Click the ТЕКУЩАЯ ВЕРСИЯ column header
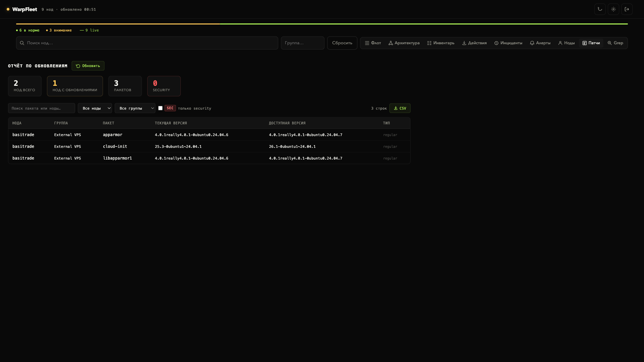 coord(171,123)
